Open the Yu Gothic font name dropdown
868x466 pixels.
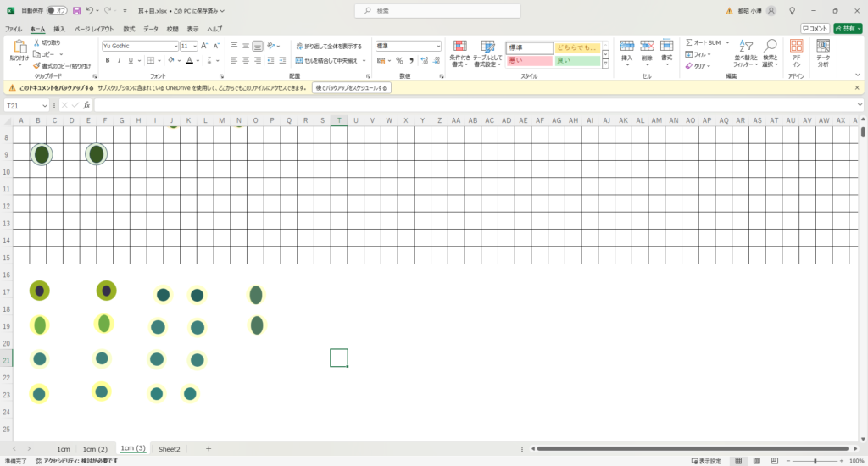[175, 46]
